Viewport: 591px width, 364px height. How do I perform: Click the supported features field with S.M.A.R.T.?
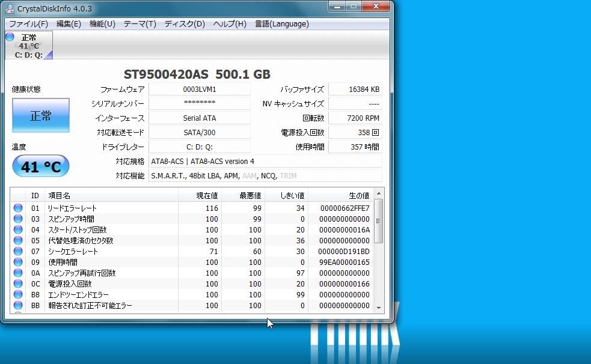[x=265, y=176]
